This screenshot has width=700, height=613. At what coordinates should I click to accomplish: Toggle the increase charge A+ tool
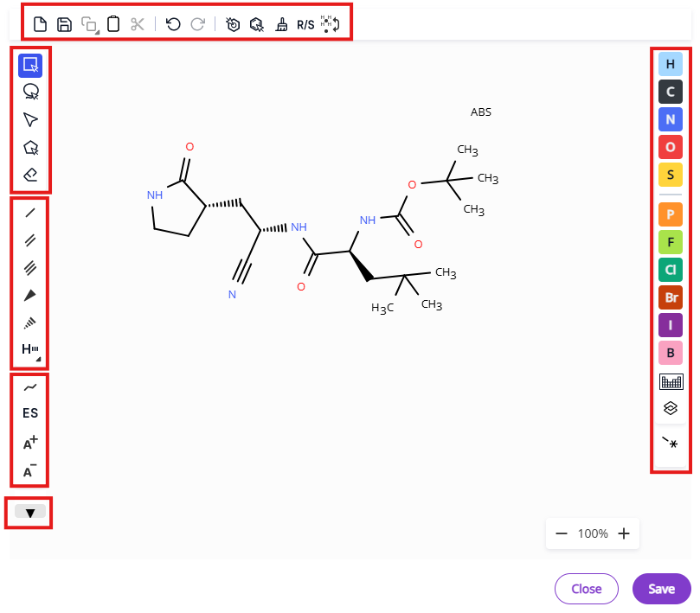coord(30,444)
